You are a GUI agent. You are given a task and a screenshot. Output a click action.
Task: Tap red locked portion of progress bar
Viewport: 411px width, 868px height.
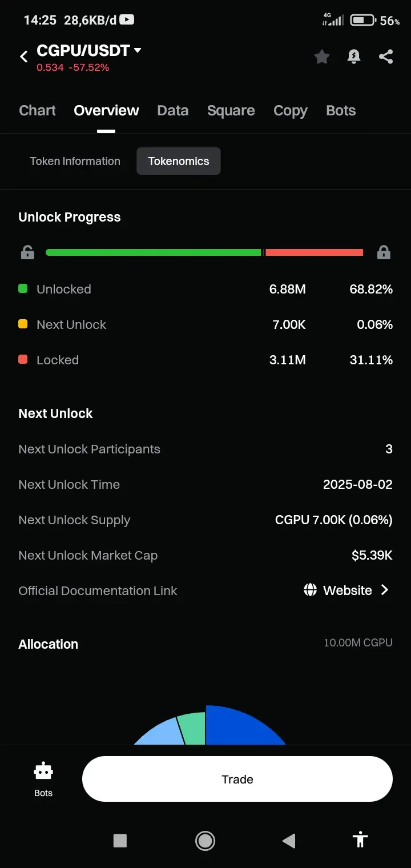(315, 252)
